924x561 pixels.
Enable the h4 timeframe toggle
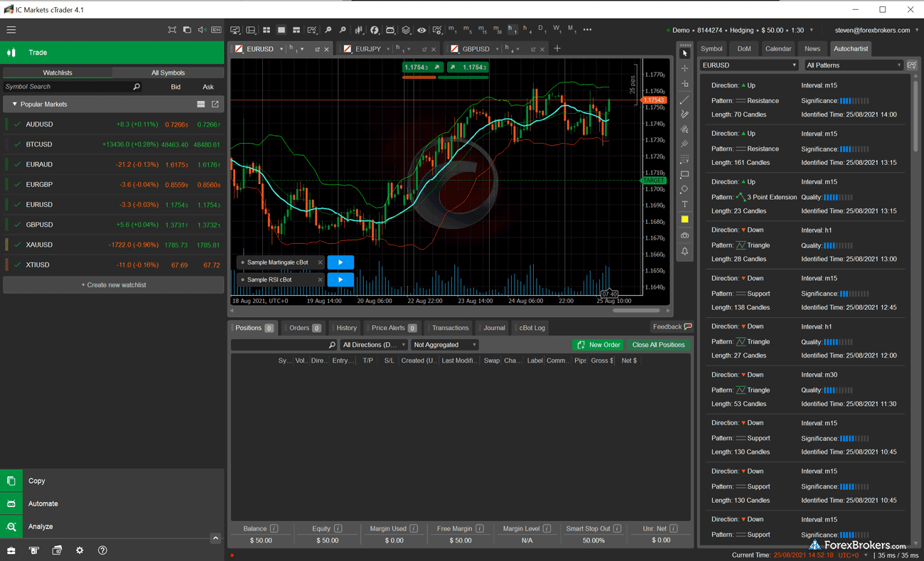tap(527, 29)
